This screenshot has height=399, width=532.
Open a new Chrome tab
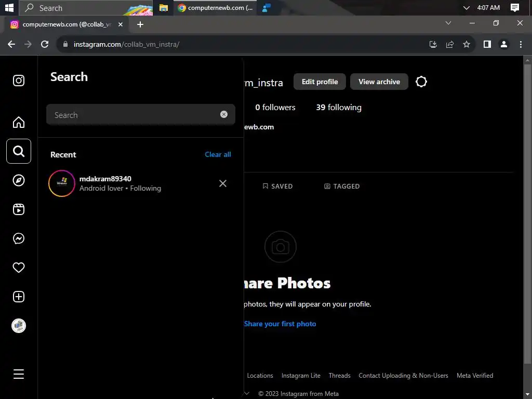pyautogui.click(x=140, y=24)
